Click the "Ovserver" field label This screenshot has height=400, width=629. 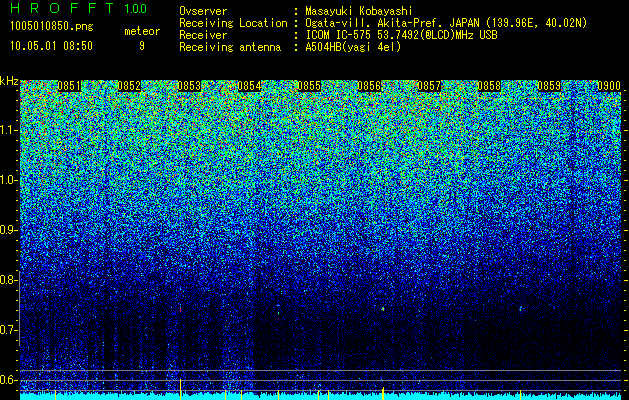pyautogui.click(x=203, y=11)
